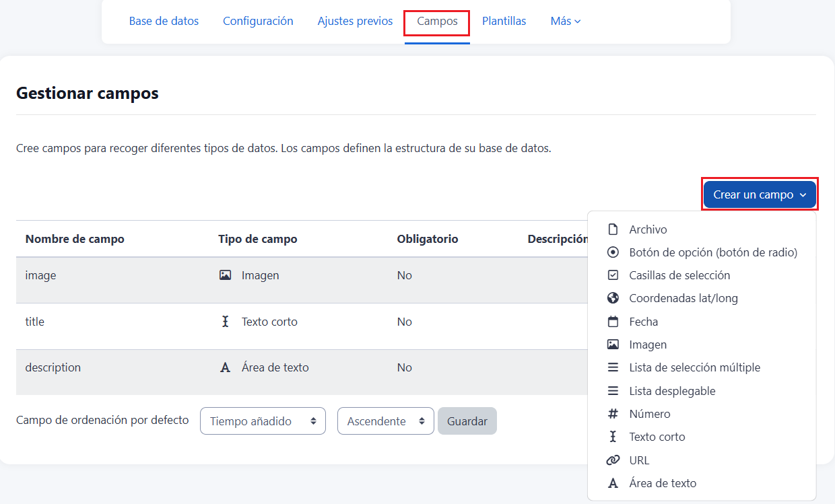
Task: Go to the Ajustes previos tab
Action: pyautogui.click(x=355, y=21)
